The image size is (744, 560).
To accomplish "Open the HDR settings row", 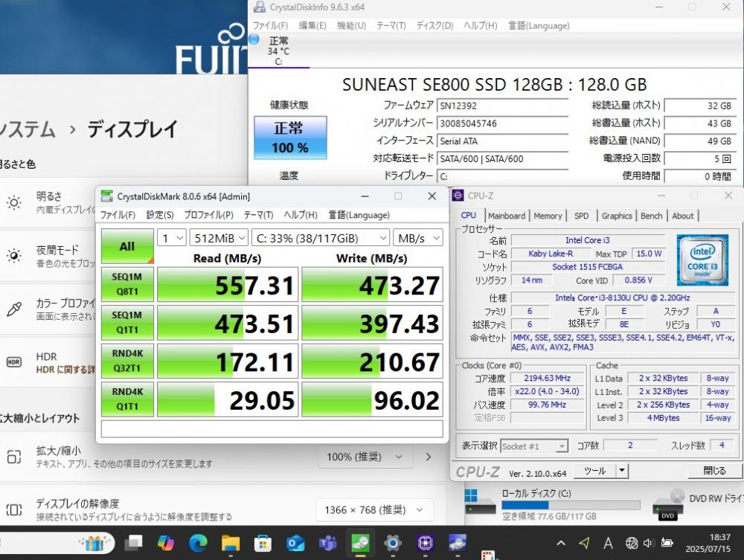I will click(48, 363).
